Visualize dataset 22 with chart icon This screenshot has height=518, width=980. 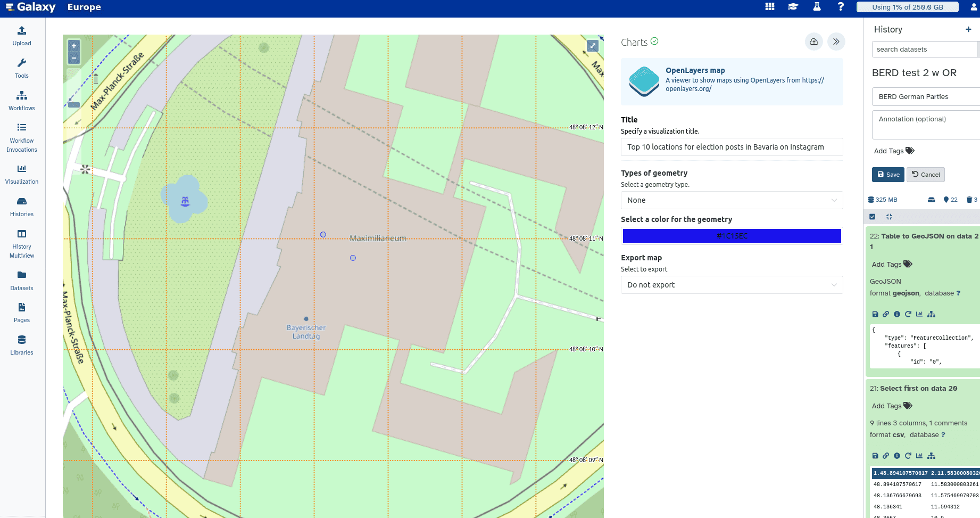coord(919,314)
